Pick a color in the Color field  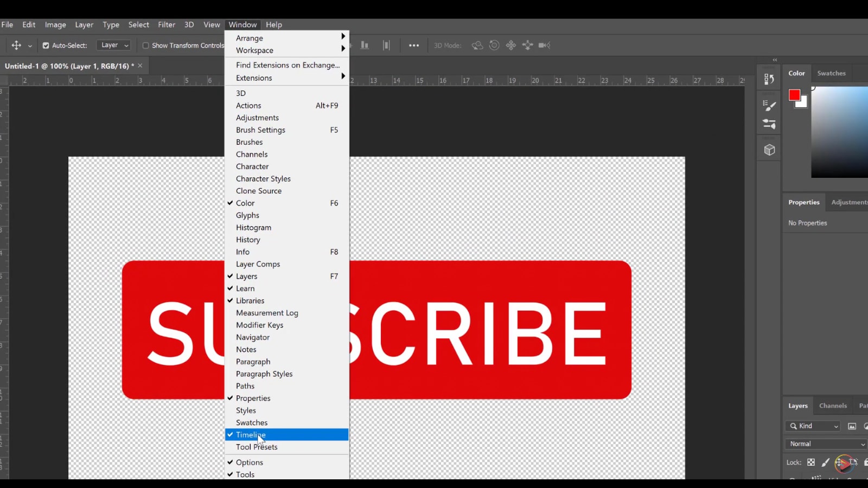(x=840, y=132)
